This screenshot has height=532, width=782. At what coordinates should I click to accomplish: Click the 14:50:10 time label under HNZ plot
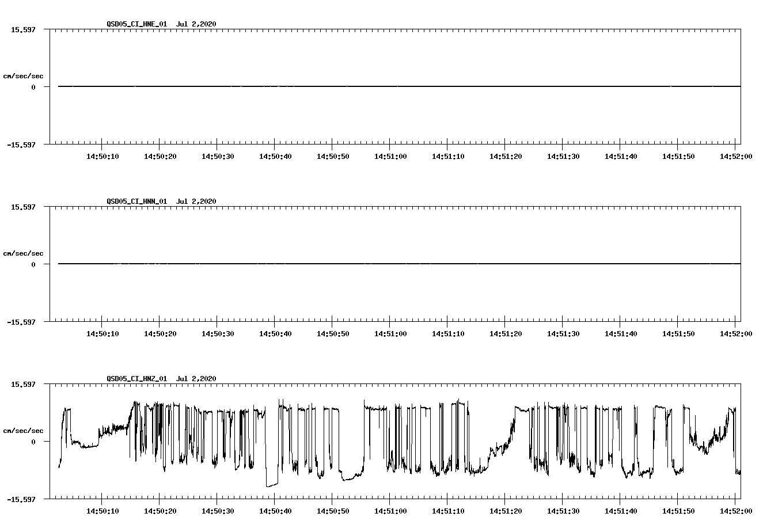(x=103, y=511)
